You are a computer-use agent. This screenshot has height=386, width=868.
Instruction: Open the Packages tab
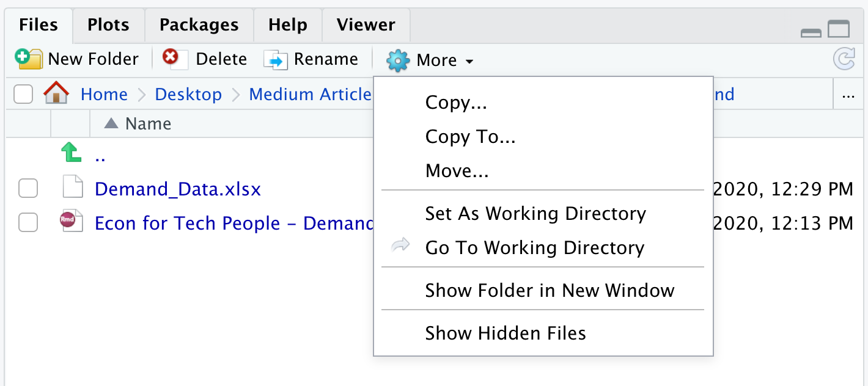(x=199, y=25)
